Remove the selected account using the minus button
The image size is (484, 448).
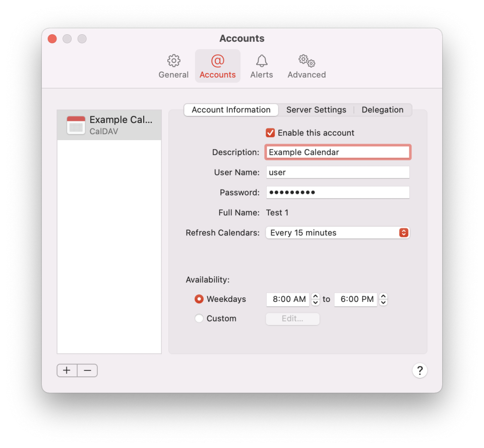(x=87, y=370)
